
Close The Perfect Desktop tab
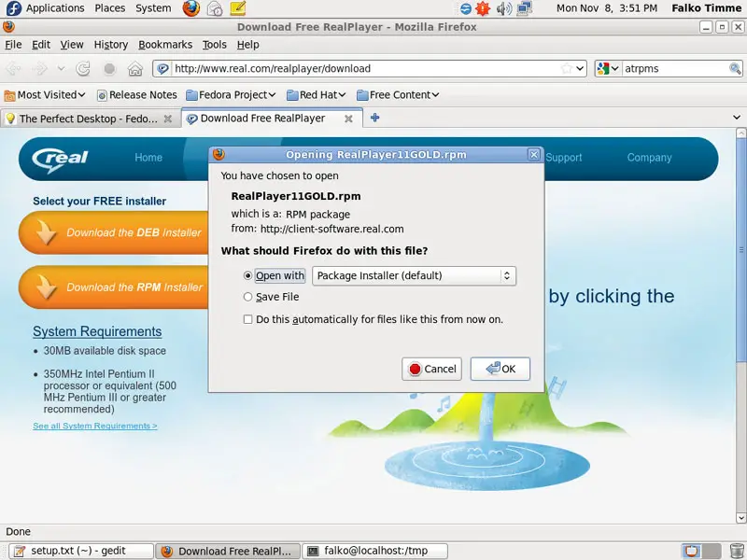168,119
